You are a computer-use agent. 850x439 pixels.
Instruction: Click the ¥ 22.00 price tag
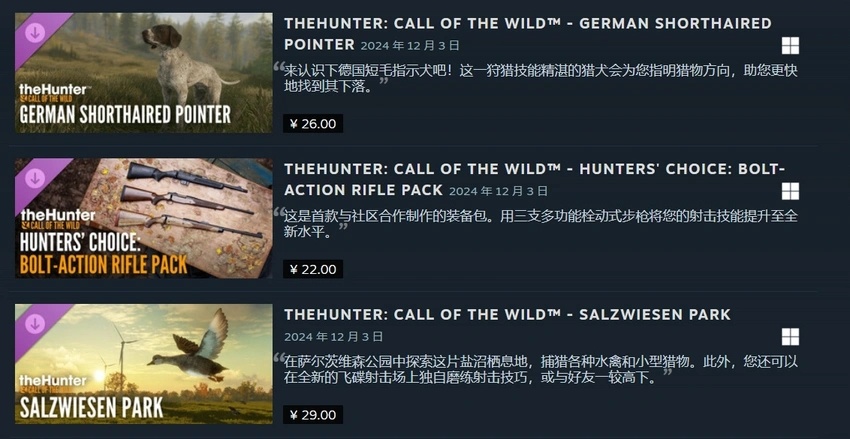click(x=313, y=269)
